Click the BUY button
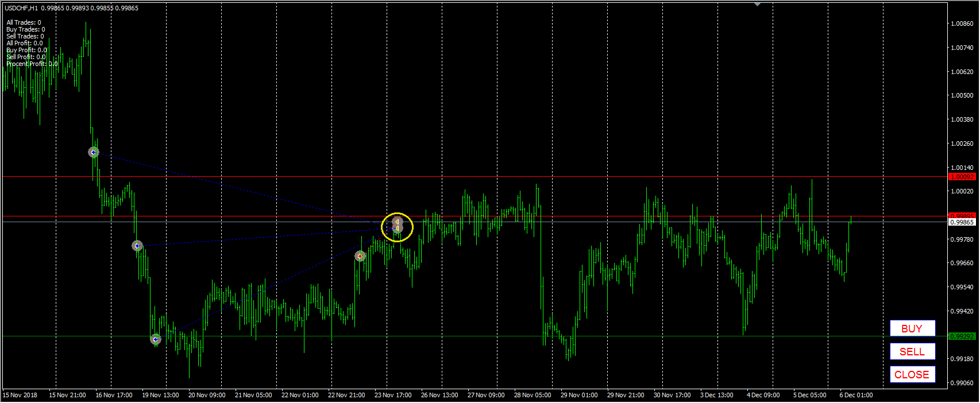The width and height of the screenshot is (980, 403). coord(912,328)
